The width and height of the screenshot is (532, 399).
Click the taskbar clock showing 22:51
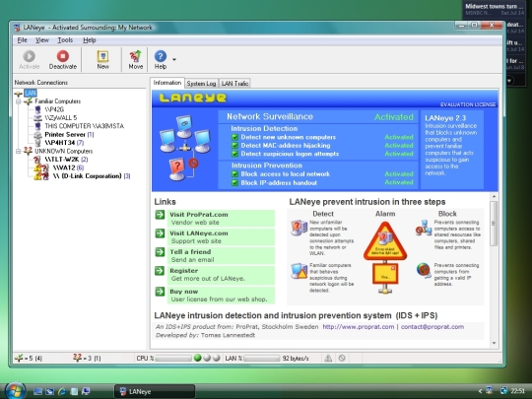point(518,391)
